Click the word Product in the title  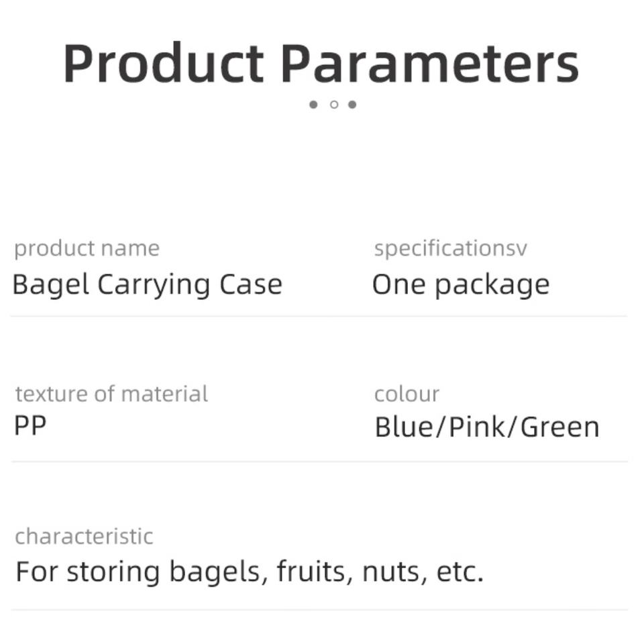pyautogui.click(x=164, y=64)
